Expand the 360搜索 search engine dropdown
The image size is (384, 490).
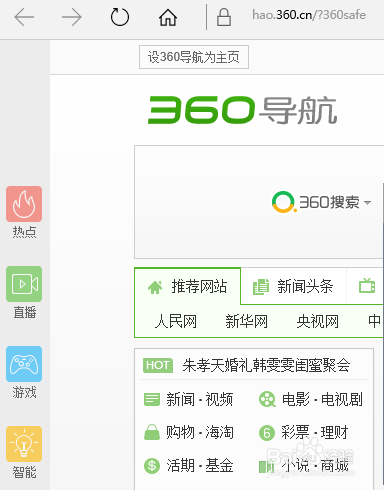[x=367, y=203]
